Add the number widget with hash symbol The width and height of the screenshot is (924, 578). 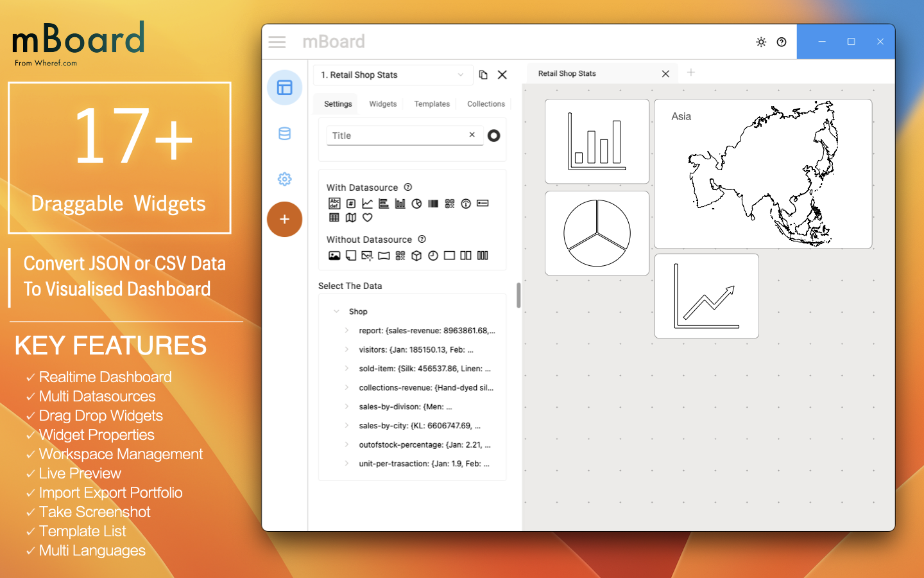pos(351,204)
